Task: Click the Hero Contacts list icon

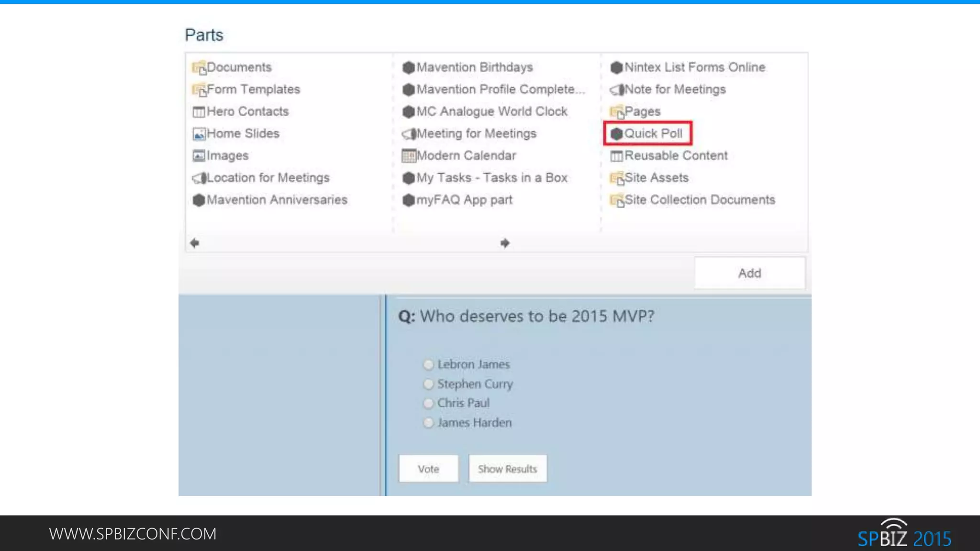Action: (x=199, y=112)
